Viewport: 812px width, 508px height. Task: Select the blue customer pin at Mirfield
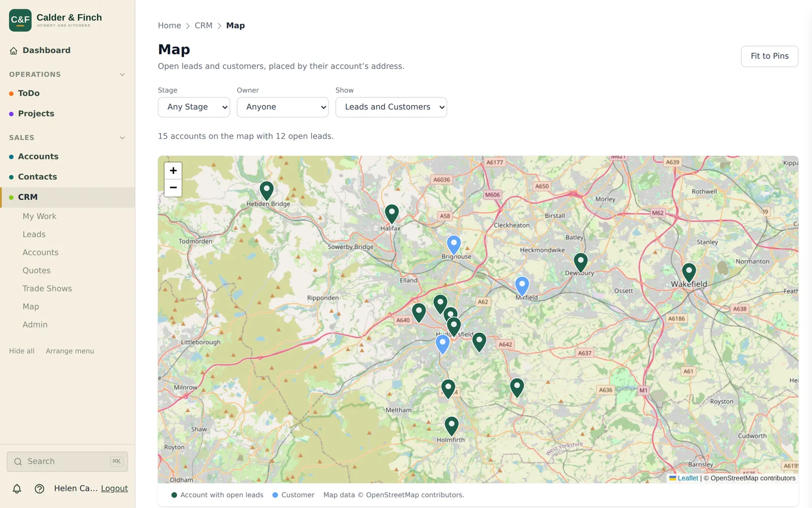tap(522, 287)
